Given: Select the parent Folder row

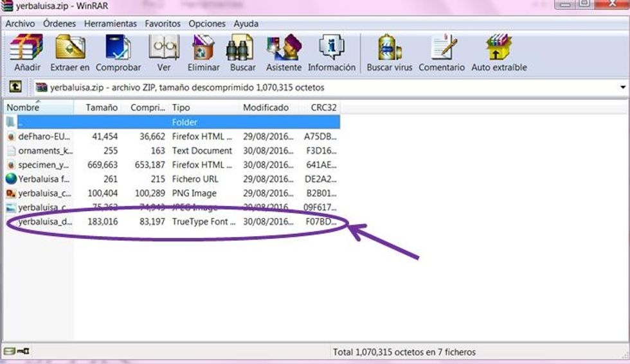Looking at the screenshot, I should (x=173, y=122).
